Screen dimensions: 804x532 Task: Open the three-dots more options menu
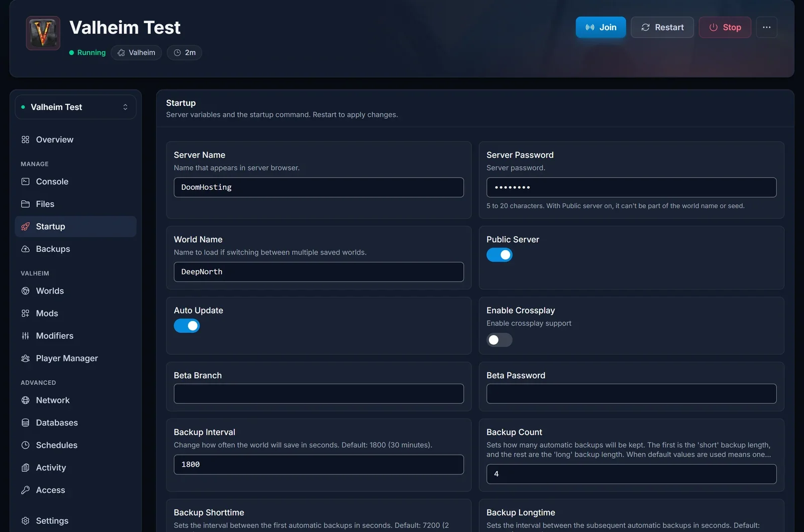766,27
